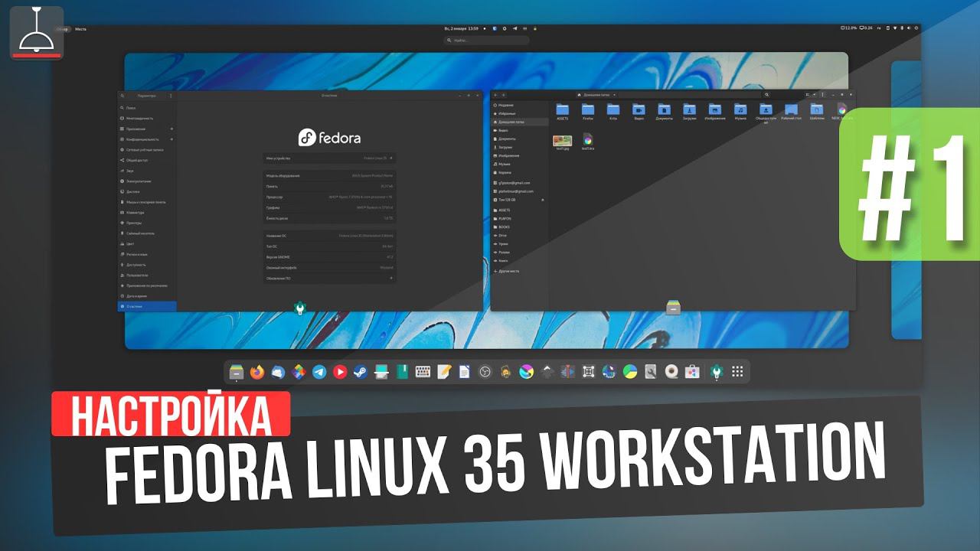
Task: Open the Обновления ПО row arrow
Action: point(391,278)
